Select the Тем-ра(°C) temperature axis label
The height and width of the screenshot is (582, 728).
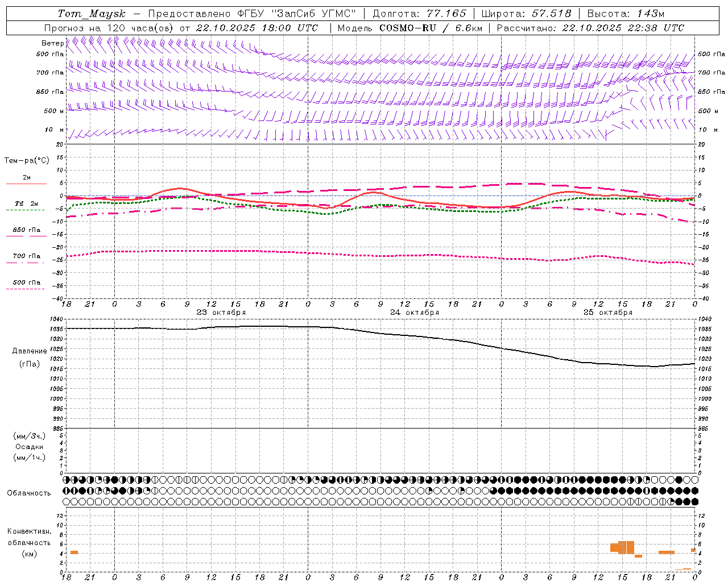(27, 161)
